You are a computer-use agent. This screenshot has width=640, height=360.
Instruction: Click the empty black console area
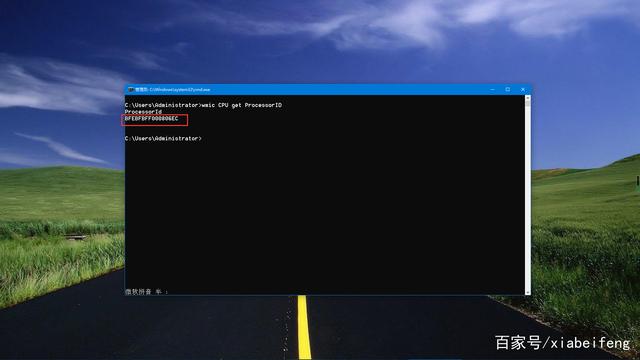pyautogui.click(x=324, y=212)
